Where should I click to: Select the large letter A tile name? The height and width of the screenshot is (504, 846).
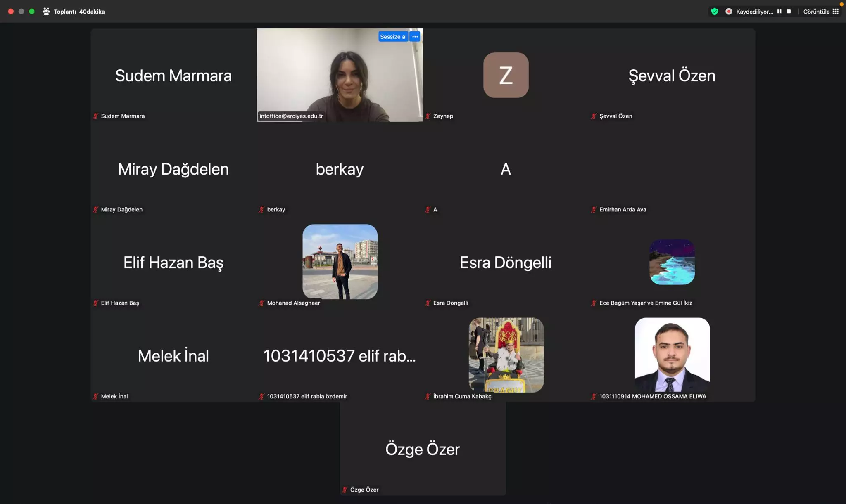coord(506,169)
